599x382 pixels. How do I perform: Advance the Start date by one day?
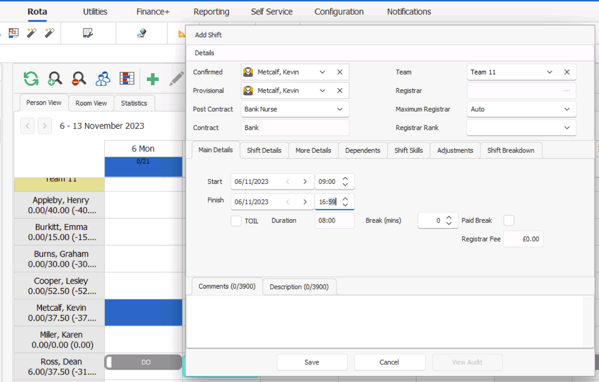[x=305, y=181]
